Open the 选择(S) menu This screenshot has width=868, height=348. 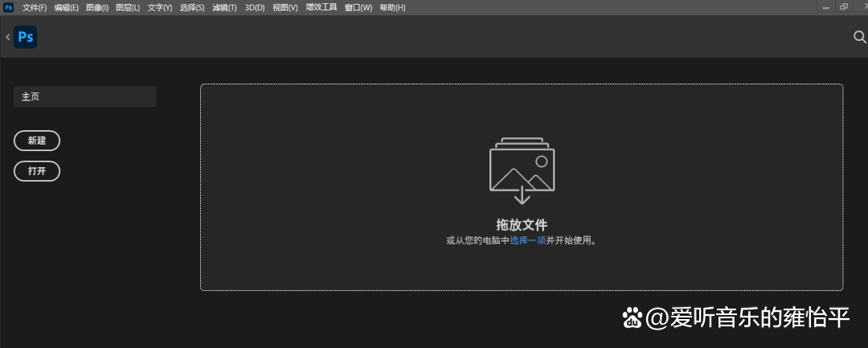[x=192, y=8]
